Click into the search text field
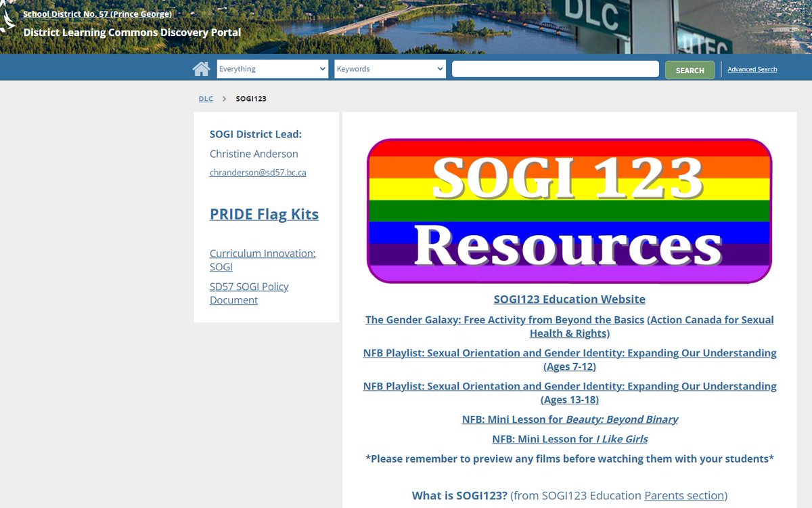This screenshot has width=812, height=508. coord(556,69)
